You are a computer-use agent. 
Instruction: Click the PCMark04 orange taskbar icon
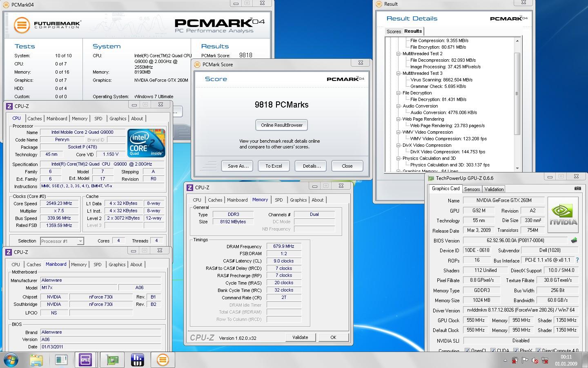tap(163, 360)
